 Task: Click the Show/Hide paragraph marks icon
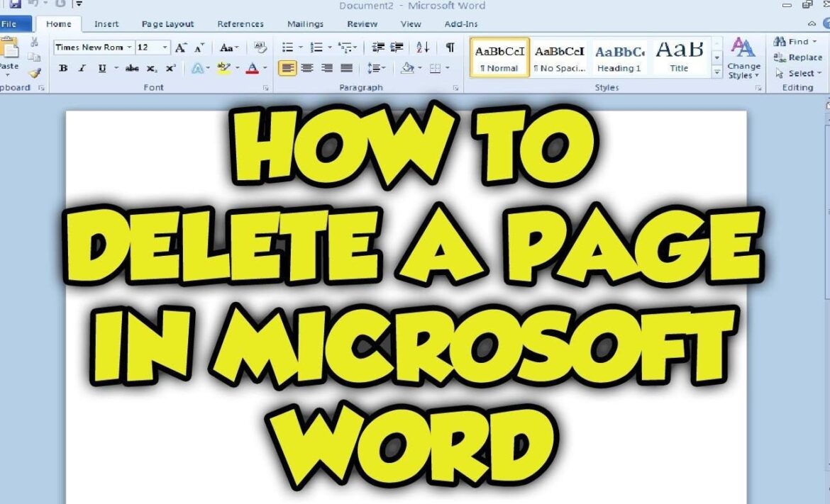(x=450, y=47)
